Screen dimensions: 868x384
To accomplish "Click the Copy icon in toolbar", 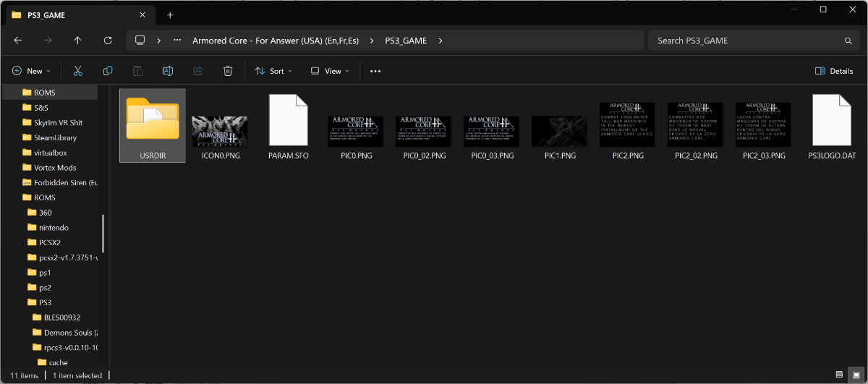I will point(108,71).
